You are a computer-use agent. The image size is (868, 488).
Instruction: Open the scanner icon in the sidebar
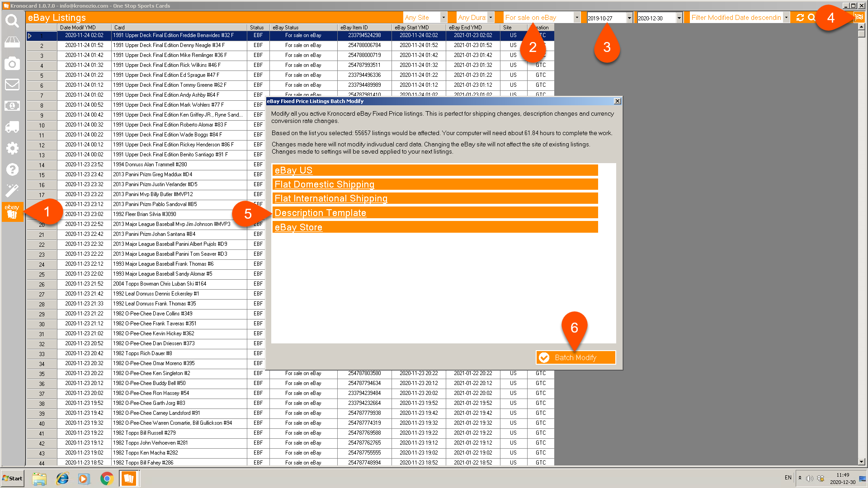click(x=12, y=42)
